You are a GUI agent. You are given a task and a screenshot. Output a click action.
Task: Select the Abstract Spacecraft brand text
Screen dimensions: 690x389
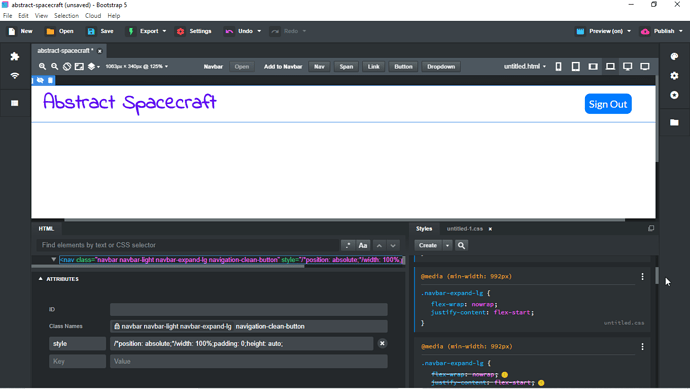point(129,103)
